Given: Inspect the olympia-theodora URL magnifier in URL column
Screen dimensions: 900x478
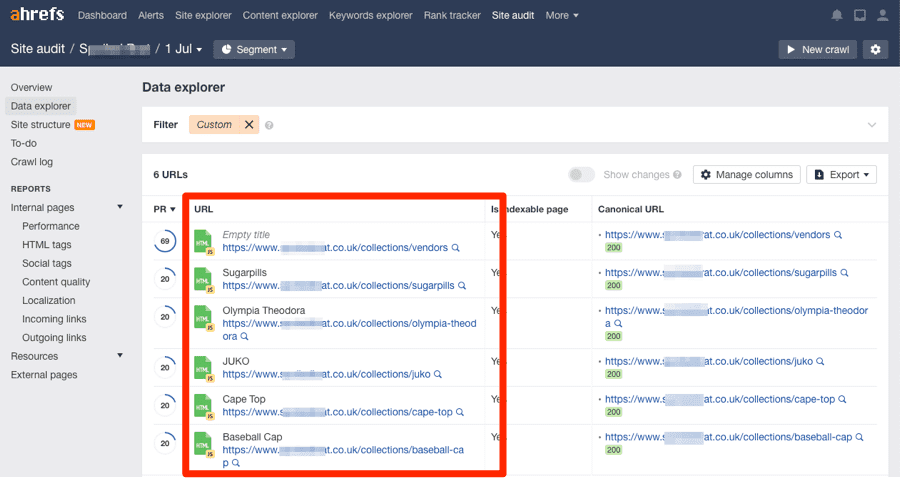Looking at the screenshot, I should coord(245,336).
